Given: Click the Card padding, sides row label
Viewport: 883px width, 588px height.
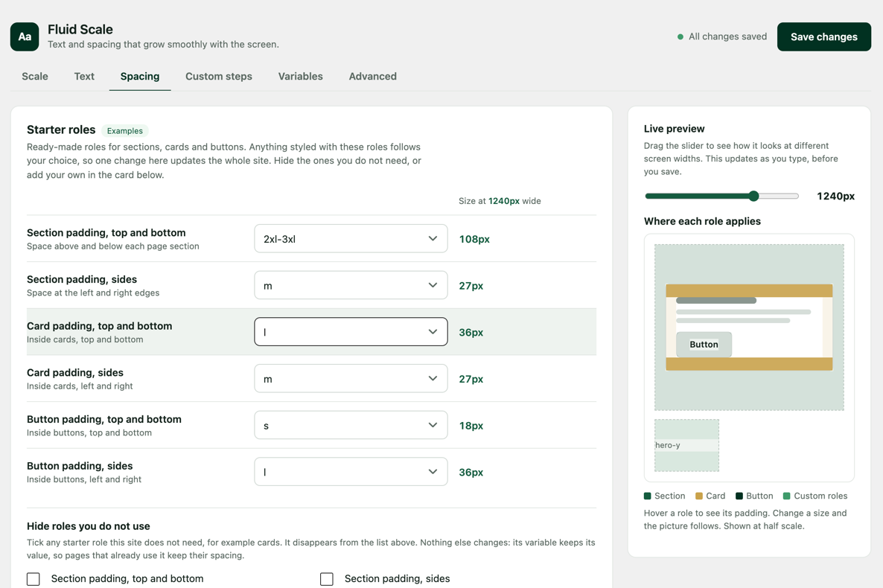Looking at the screenshot, I should [x=75, y=373].
